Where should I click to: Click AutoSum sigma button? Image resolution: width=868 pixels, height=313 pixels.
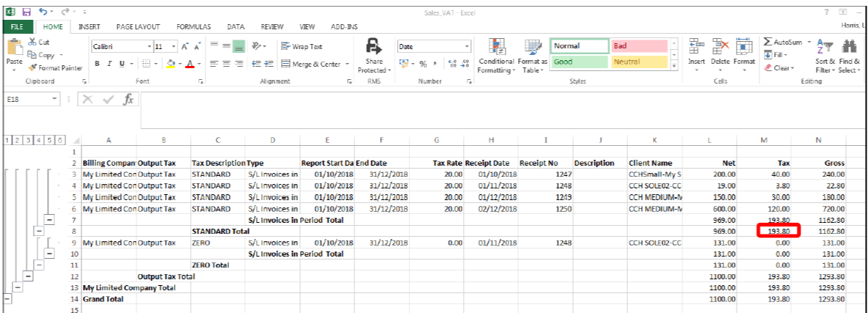click(784, 42)
